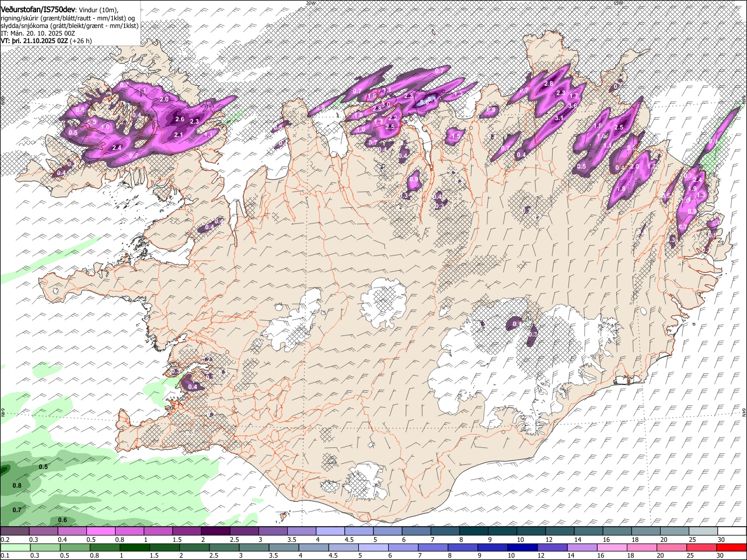Click the 30 label on the top legend
This screenshot has width=747, height=560.
point(721,540)
